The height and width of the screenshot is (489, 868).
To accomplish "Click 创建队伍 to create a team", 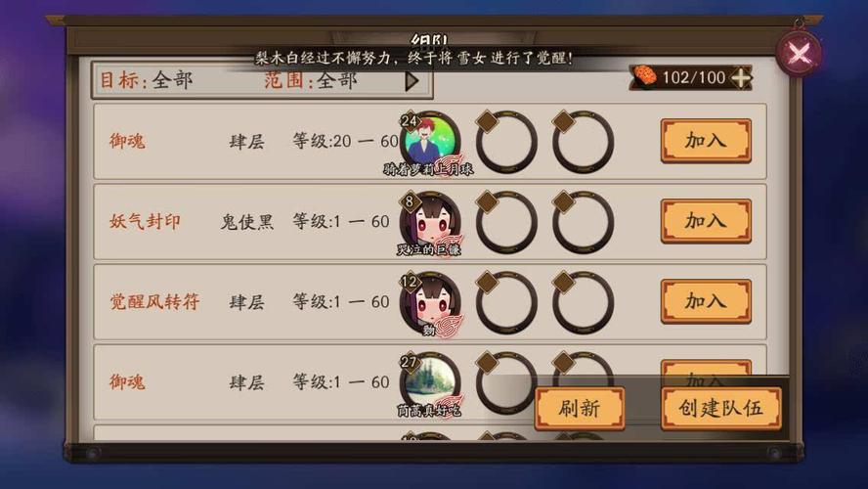I will click(x=720, y=409).
